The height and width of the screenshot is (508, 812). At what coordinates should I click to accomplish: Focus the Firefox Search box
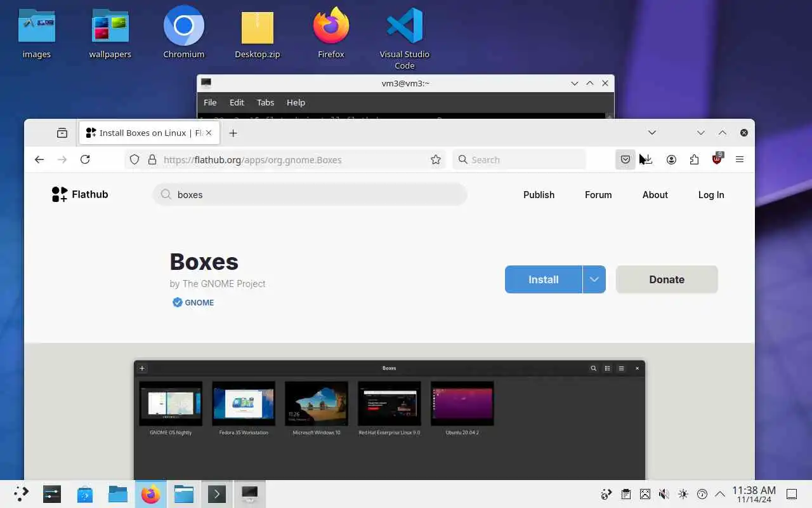coord(520,160)
